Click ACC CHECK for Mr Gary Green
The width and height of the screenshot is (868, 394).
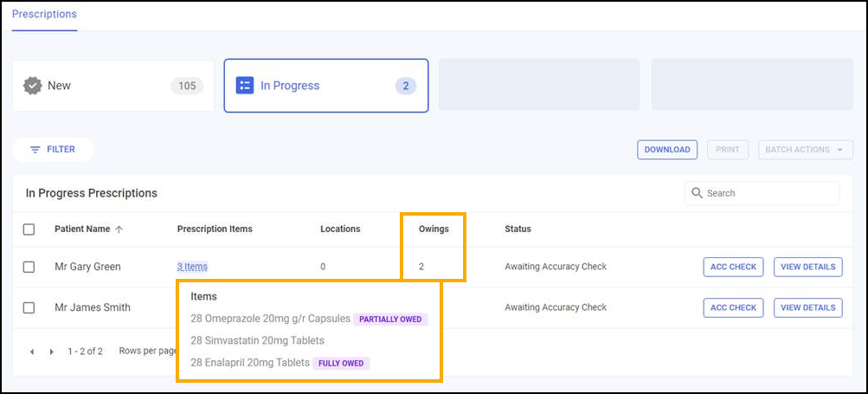(x=732, y=267)
